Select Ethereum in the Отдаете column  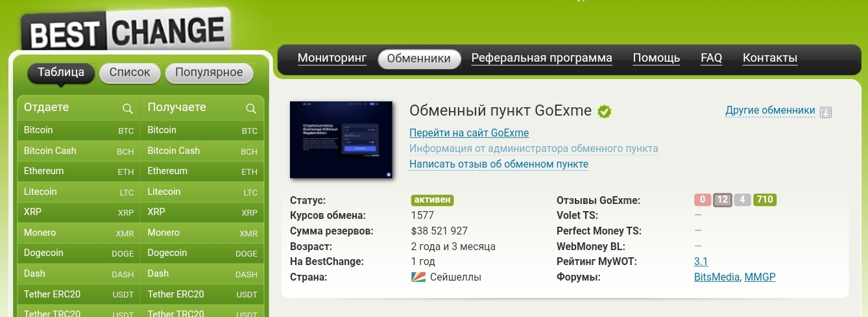click(78, 171)
